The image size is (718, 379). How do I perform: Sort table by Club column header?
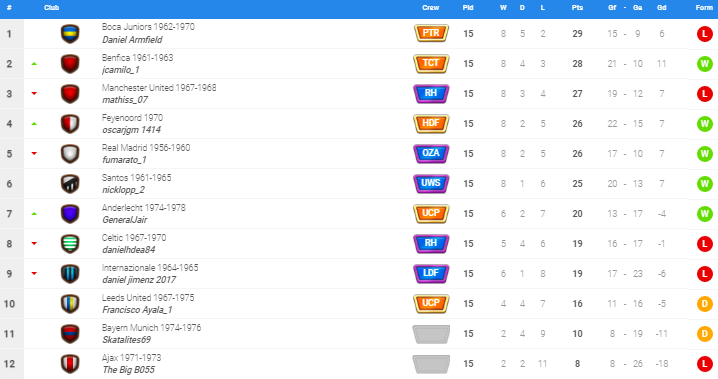point(51,8)
